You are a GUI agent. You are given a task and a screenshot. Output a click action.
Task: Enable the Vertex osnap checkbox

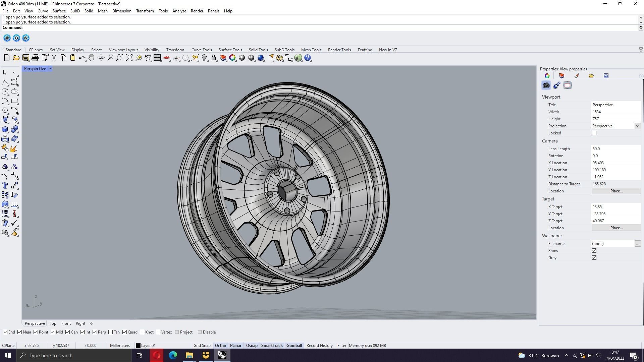158,332
